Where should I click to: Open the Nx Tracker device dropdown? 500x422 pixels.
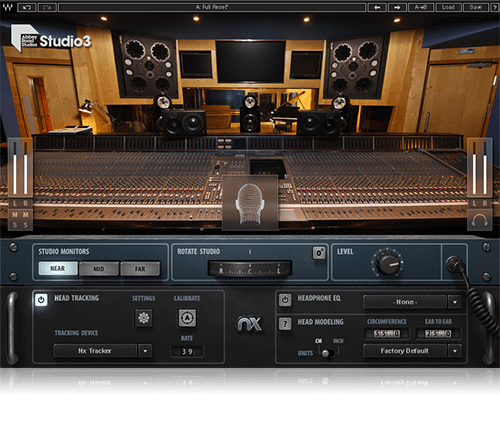coord(95,351)
